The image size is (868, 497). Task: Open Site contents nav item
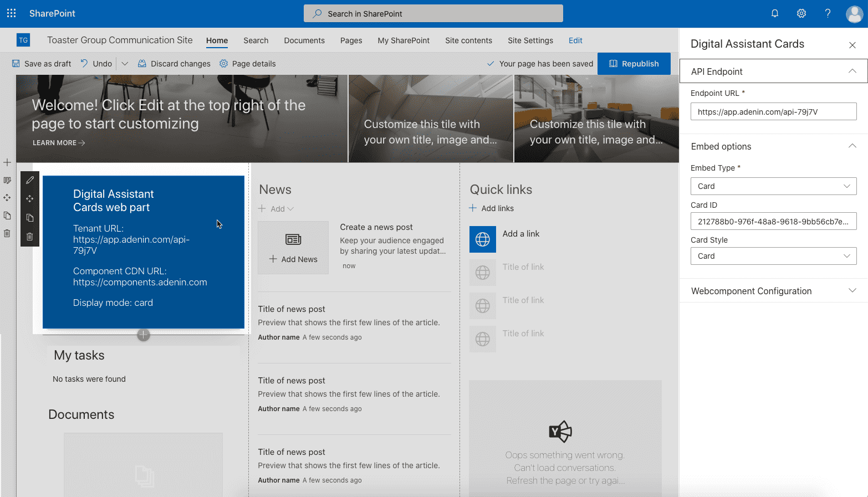pos(468,40)
